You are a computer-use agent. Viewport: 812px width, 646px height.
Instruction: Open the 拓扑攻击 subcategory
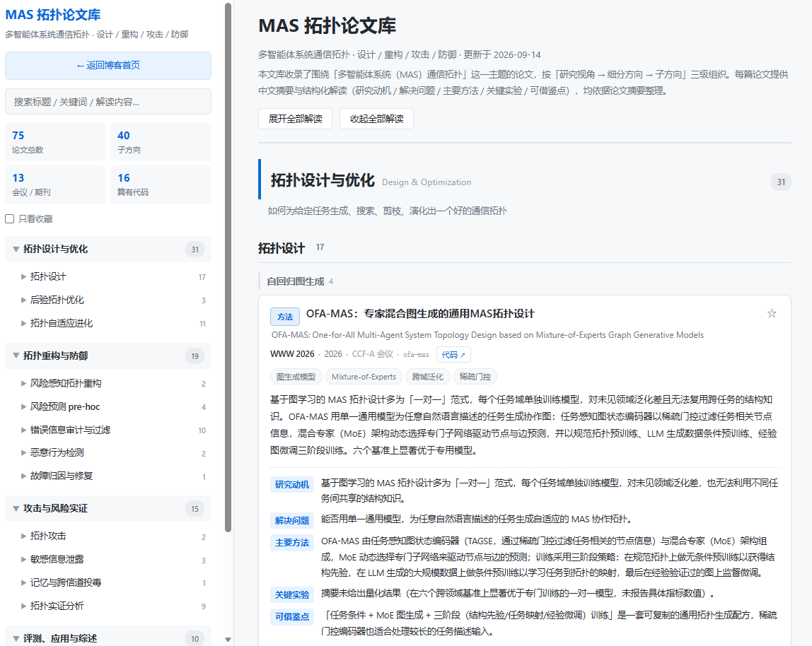point(113,536)
